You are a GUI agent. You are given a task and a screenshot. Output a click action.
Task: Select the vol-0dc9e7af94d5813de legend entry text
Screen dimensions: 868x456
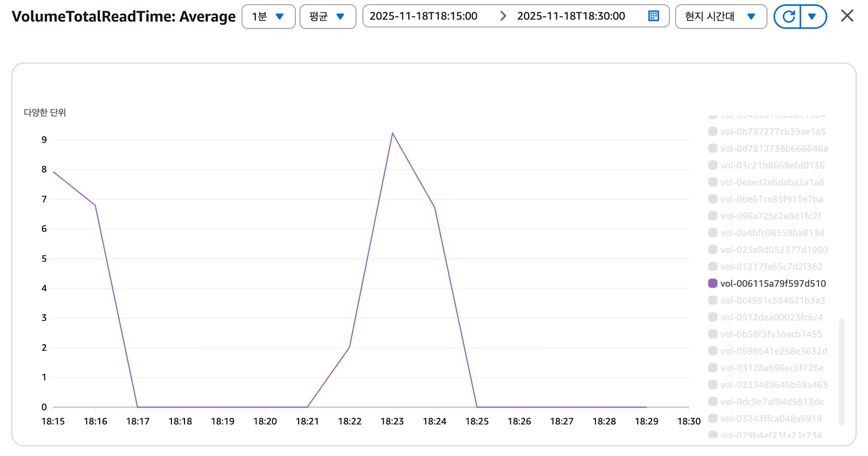tap(772, 402)
